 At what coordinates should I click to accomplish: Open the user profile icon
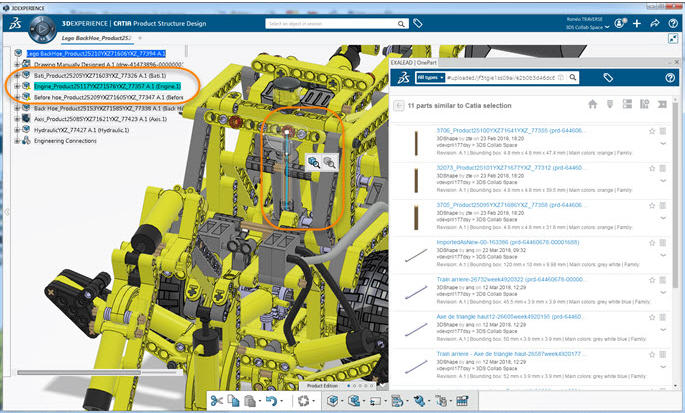(620, 24)
